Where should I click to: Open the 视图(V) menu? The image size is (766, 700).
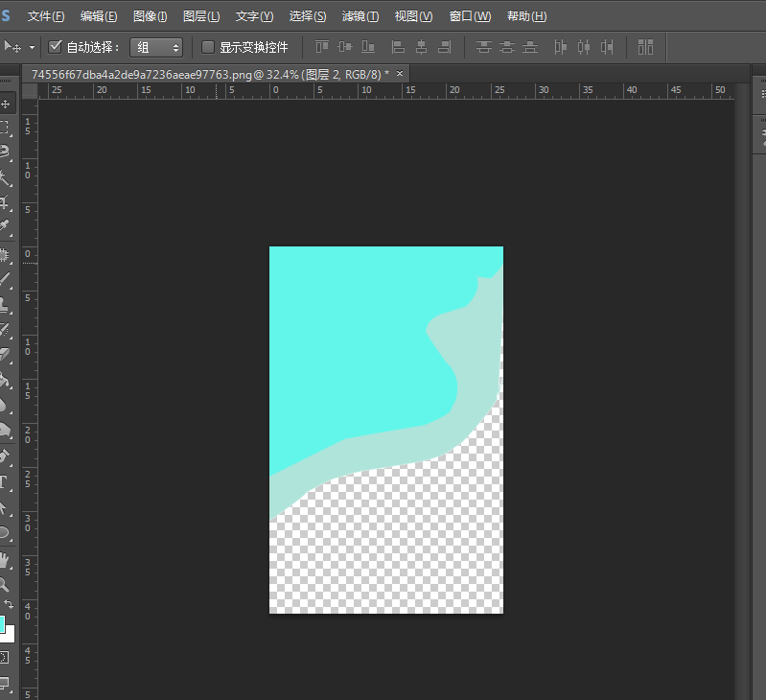pos(413,16)
